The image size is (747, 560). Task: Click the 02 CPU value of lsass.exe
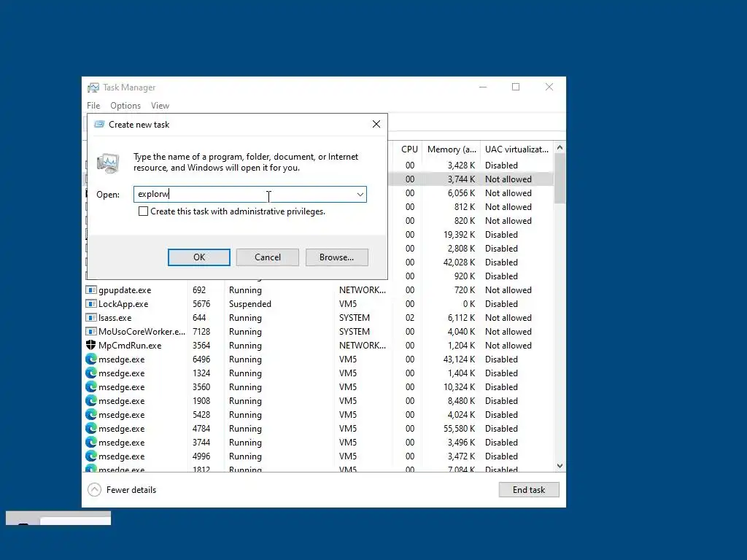(x=410, y=318)
